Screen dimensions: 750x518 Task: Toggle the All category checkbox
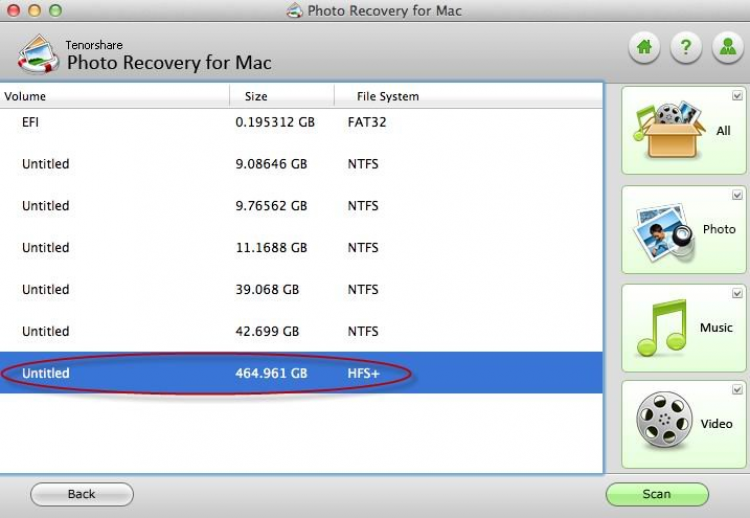(737, 97)
